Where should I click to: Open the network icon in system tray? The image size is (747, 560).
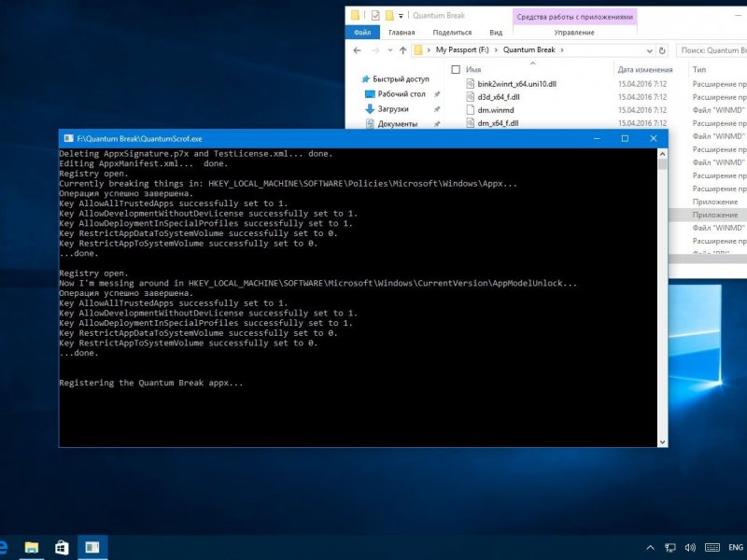[x=670, y=548]
